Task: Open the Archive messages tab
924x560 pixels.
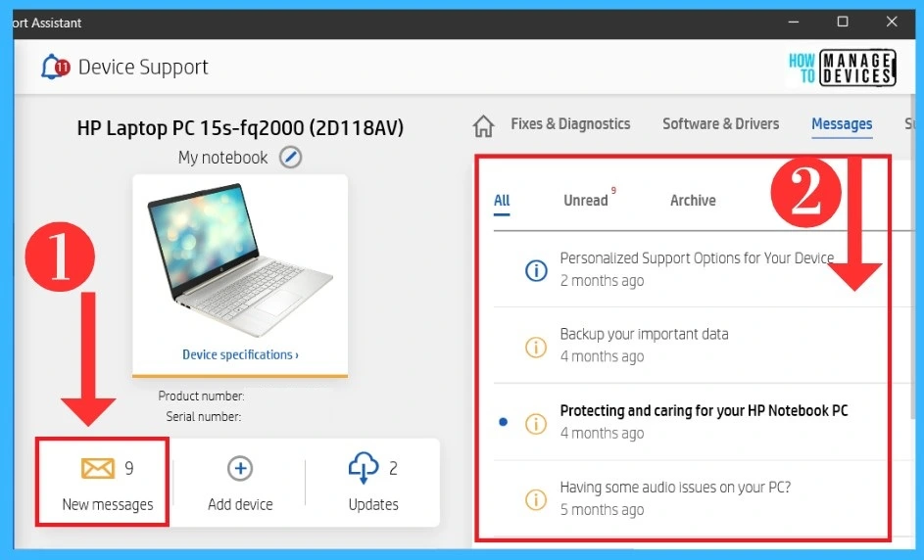Action: pyautogui.click(x=693, y=201)
